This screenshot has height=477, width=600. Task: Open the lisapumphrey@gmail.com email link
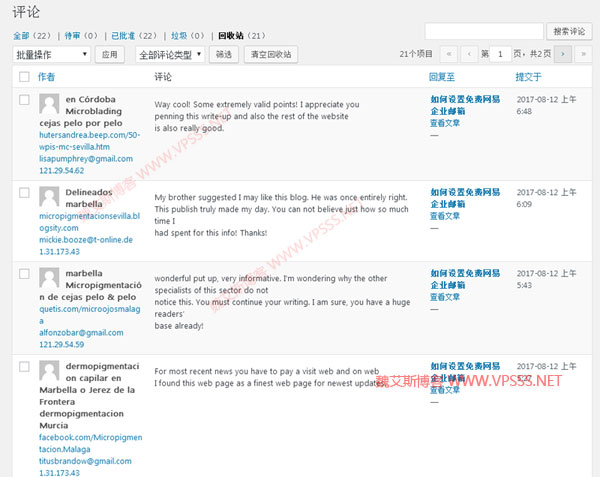pos(86,158)
